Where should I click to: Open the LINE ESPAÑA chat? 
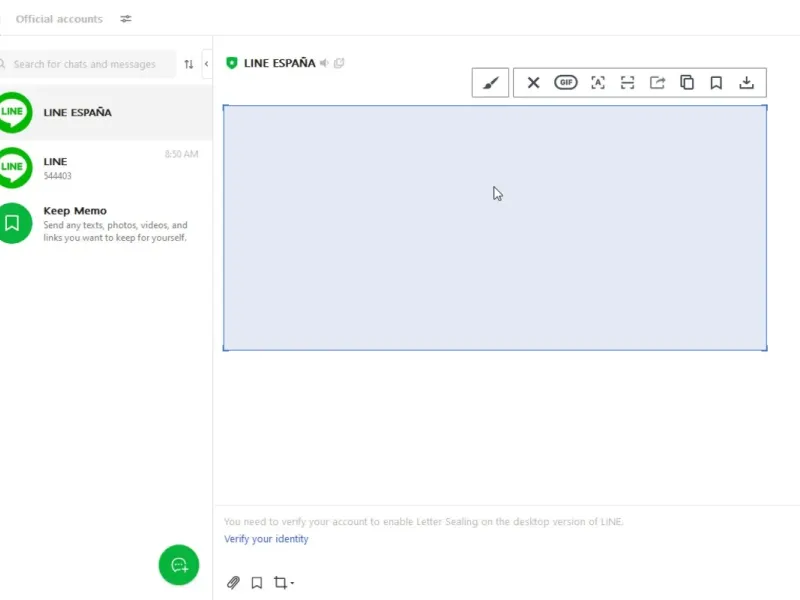106,112
